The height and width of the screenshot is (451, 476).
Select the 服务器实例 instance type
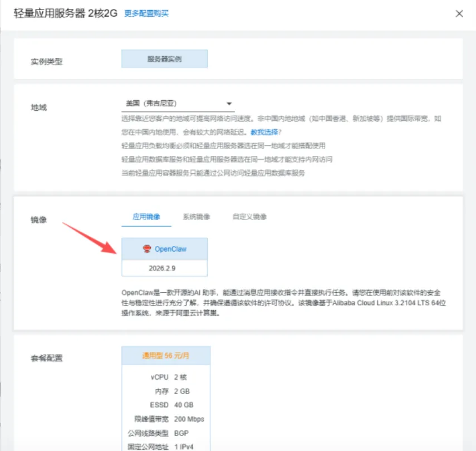pyautogui.click(x=165, y=58)
